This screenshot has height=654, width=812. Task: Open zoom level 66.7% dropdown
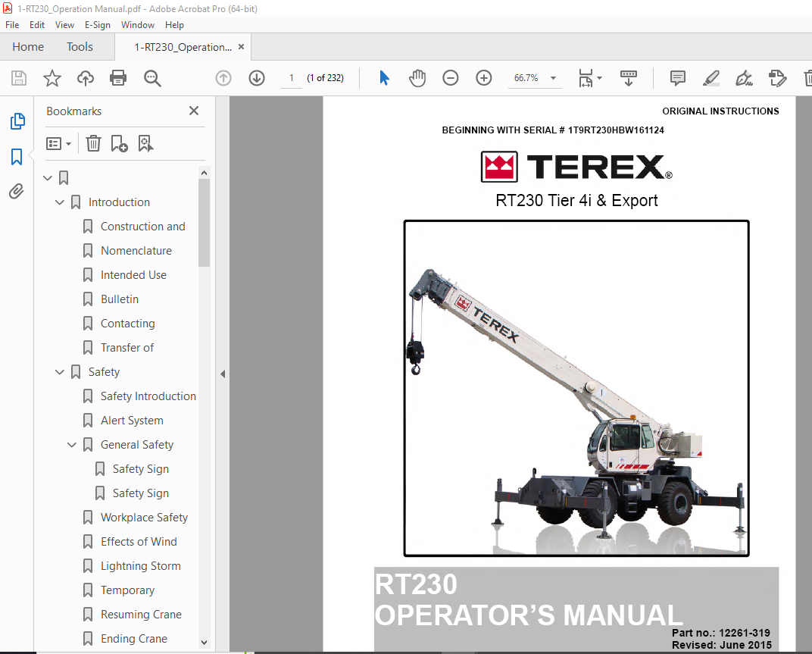(x=554, y=78)
